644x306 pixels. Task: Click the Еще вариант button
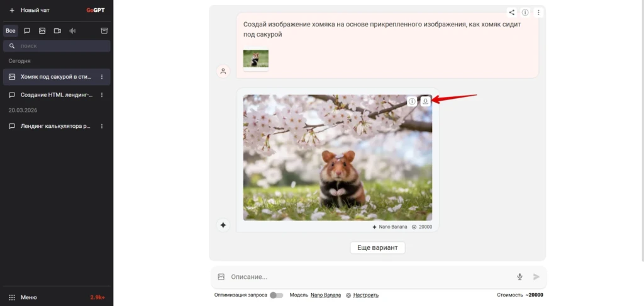coord(377,247)
